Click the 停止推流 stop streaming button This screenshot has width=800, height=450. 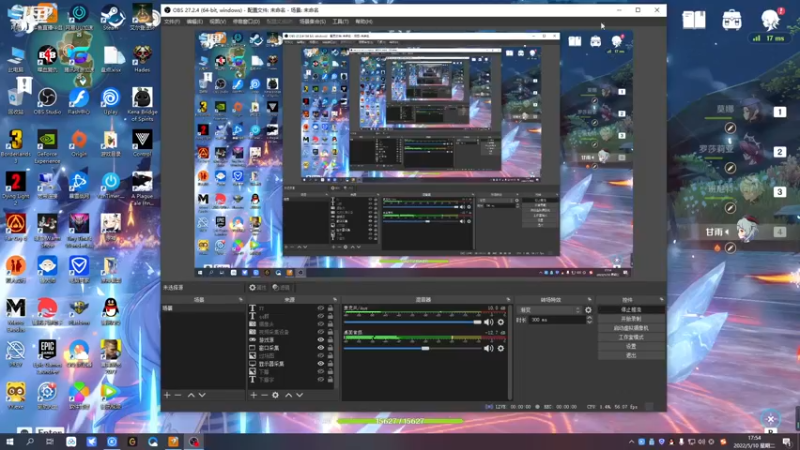click(x=631, y=310)
